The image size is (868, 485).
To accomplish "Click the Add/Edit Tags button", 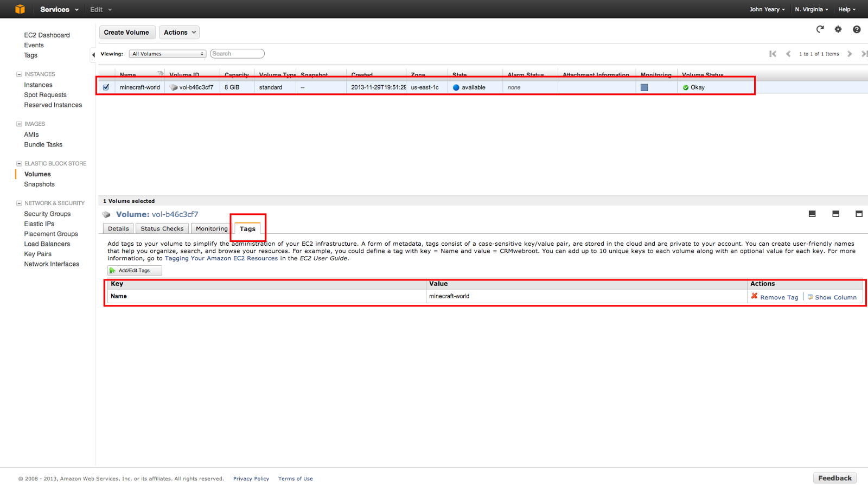I will click(135, 271).
